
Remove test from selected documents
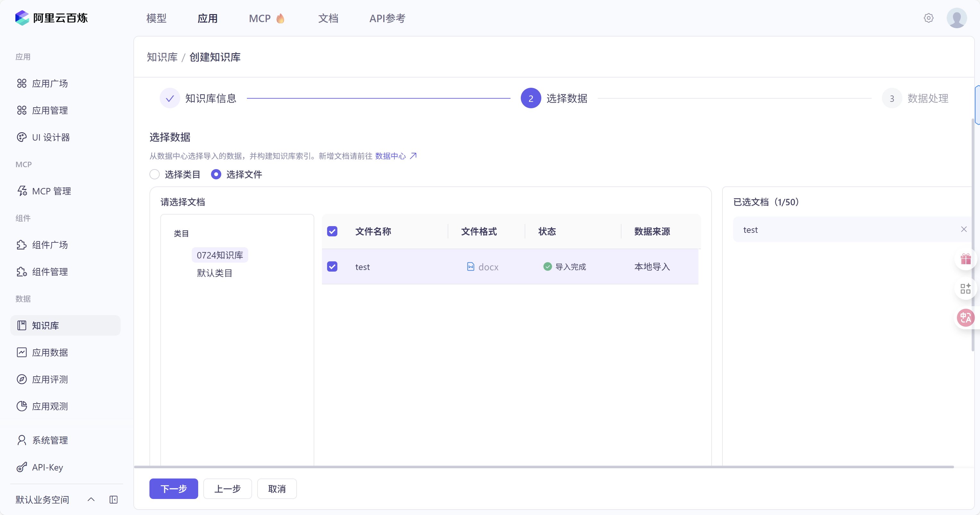click(963, 229)
